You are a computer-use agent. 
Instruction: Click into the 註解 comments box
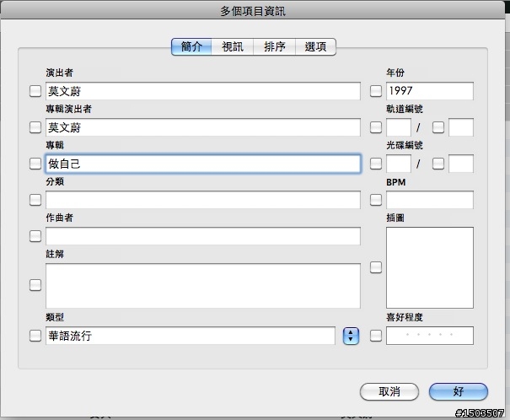(203, 286)
